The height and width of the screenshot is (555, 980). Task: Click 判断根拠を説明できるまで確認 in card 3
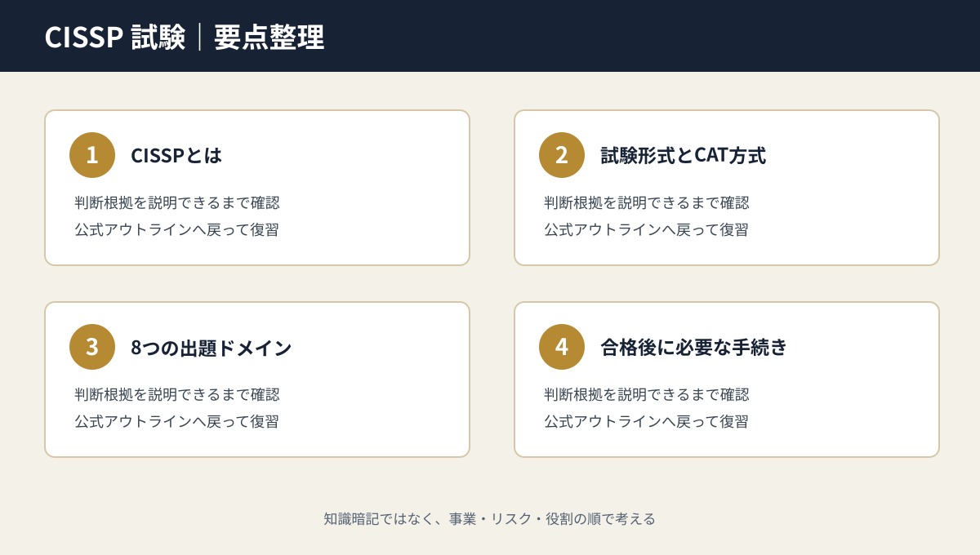click(x=177, y=394)
